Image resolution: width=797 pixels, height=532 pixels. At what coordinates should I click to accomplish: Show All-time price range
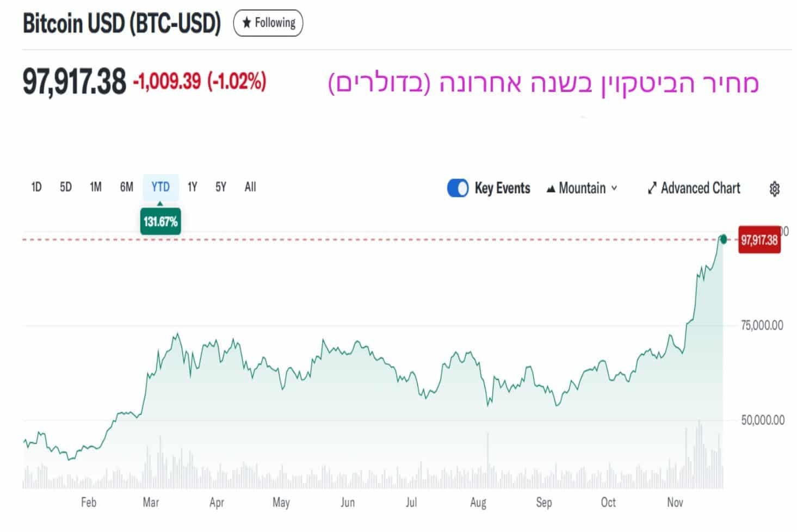[x=250, y=187]
